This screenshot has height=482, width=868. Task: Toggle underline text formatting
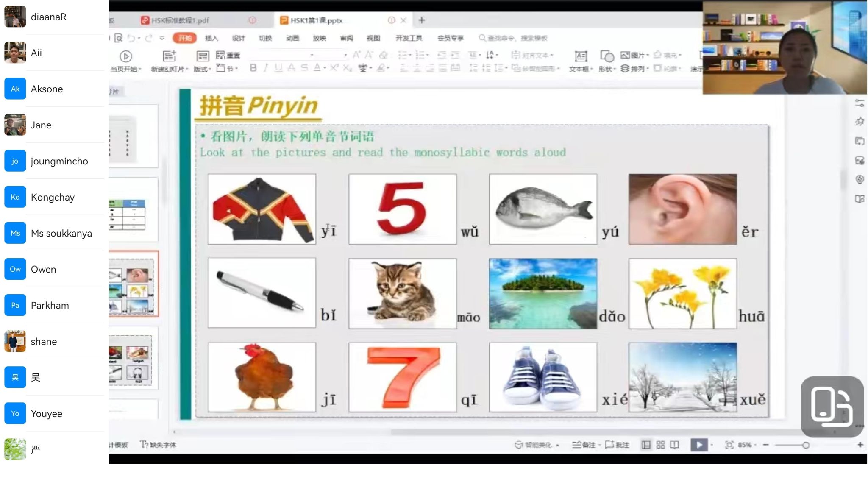coord(278,68)
